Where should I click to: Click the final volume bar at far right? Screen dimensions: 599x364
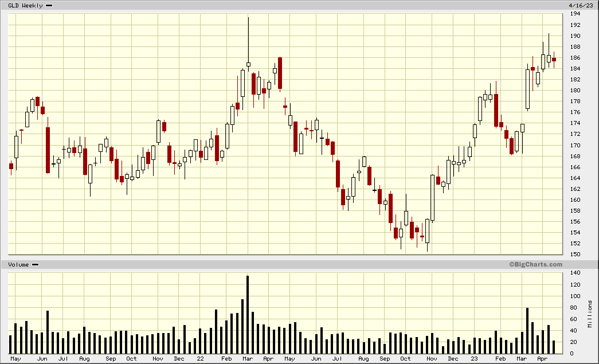pos(554,347)
